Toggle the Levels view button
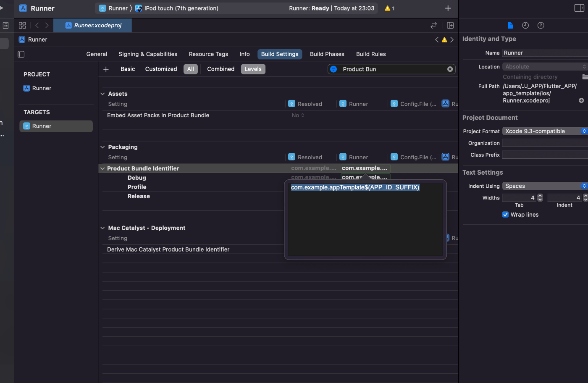The height and width of the screenshot is (383, 588). [253, 69]
